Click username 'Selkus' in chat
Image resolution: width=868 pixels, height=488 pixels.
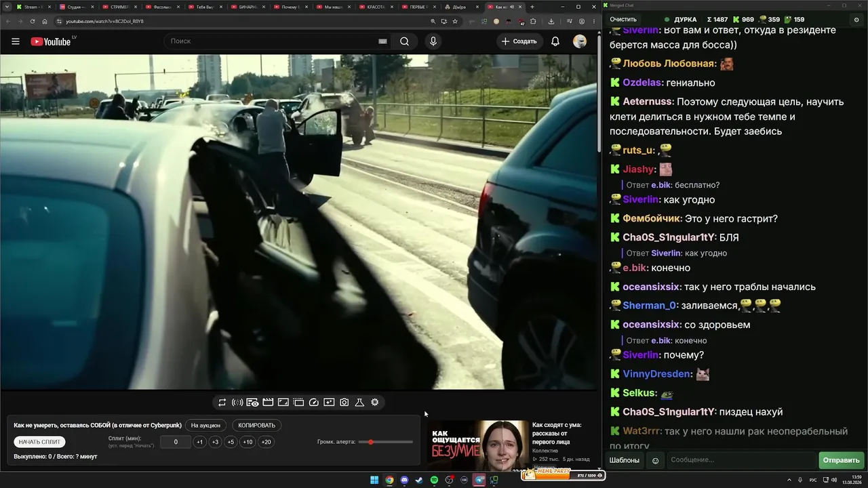tap(639, 393)
